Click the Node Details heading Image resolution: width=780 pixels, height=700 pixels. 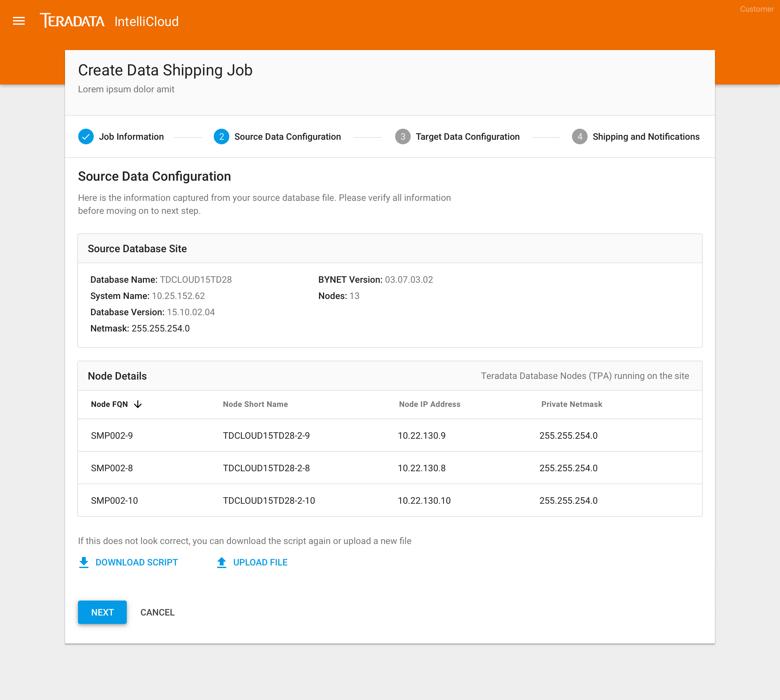(x=117, y=376)
